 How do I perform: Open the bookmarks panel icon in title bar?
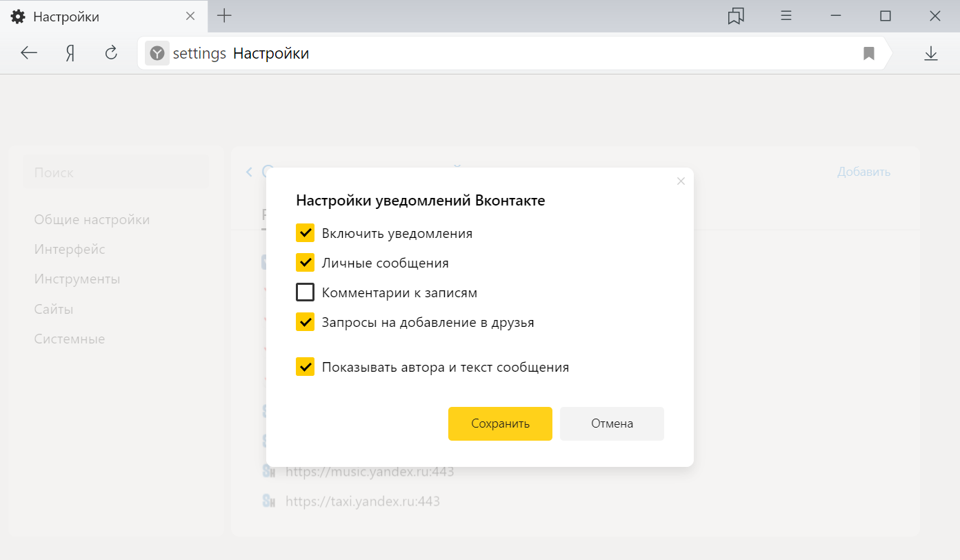tap(736, 16)
